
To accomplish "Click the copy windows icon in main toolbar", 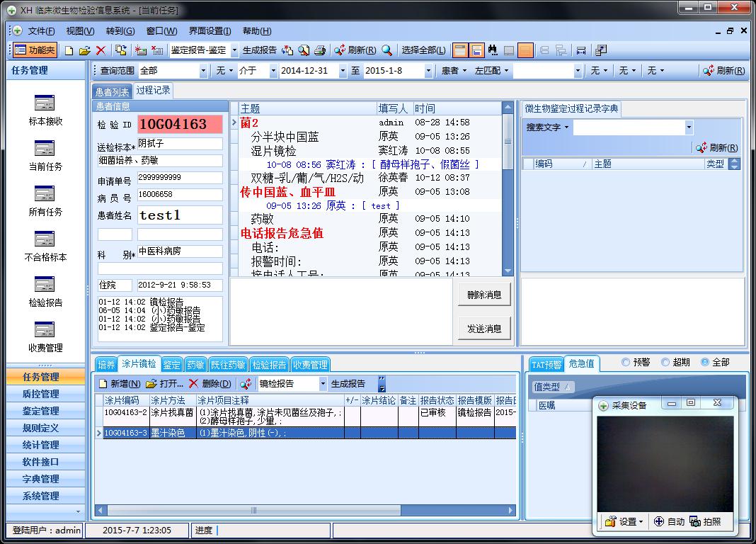I will pos(120,50).
